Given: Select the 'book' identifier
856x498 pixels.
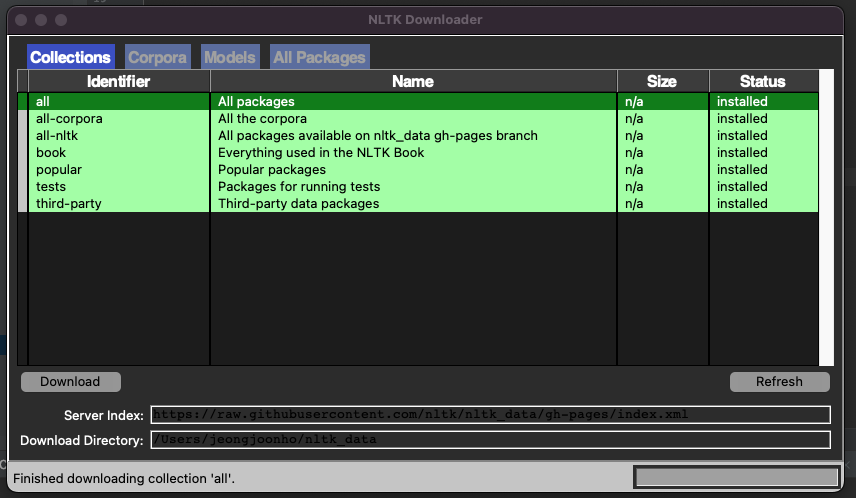Looking at the screenshot, I should tap(51, 152).
